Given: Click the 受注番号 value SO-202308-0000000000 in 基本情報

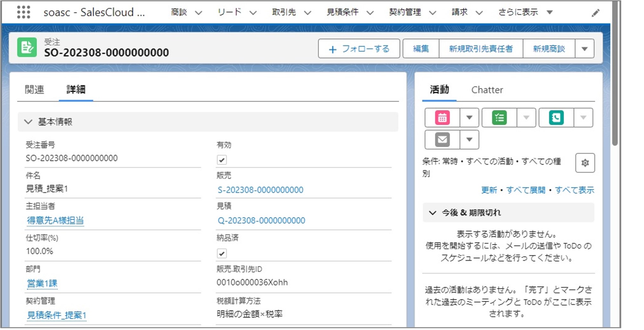Looking at the screenshot, I should pyautogui.click(x=71, y=158).
